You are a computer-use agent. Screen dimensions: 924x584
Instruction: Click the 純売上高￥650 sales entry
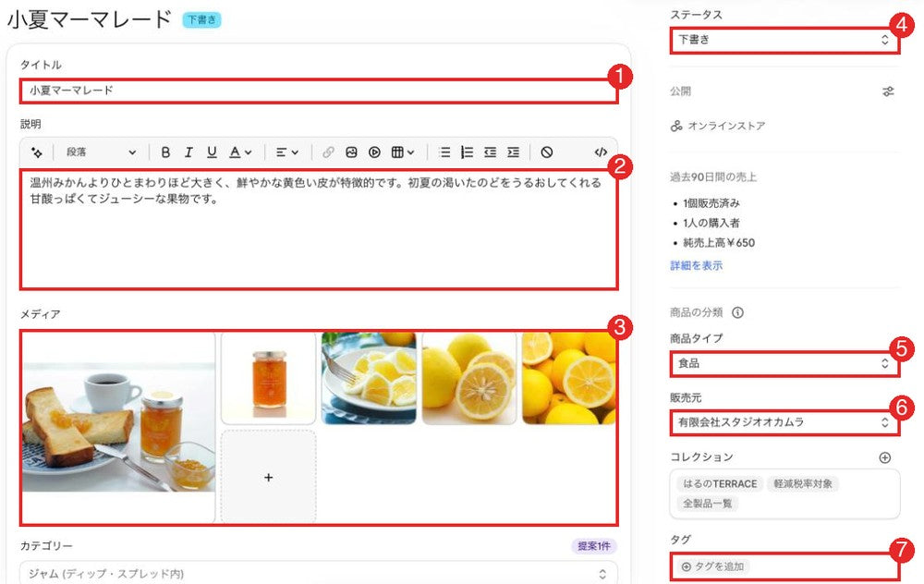[718, 243]
